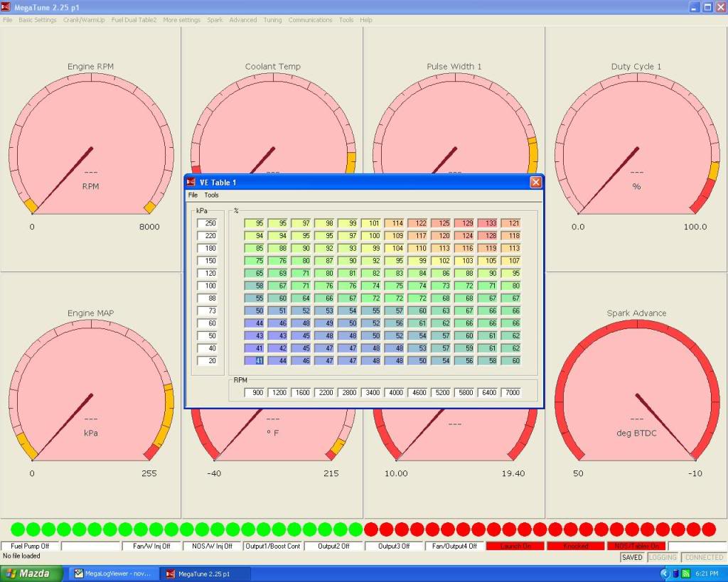Open the Crank/WarmUp menu
728x582 pixels.
pyautogui.click(x=84, y=20)
